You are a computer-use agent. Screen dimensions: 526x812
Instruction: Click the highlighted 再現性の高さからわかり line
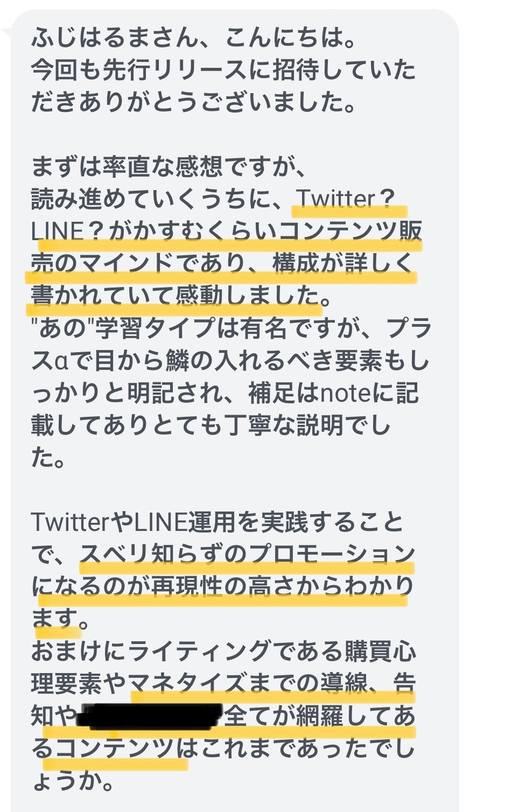click(x=222, y=586)
